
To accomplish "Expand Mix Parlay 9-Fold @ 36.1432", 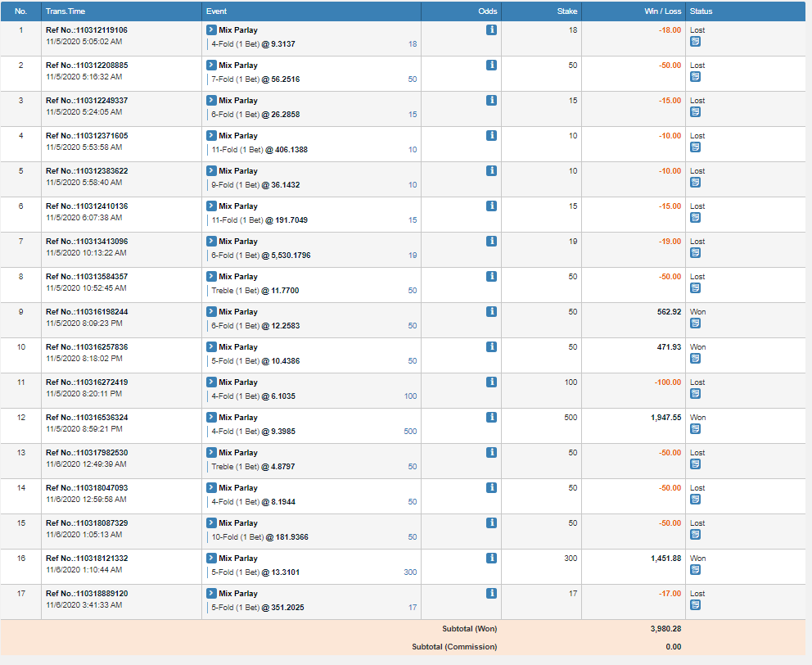I will click(211, 171).
